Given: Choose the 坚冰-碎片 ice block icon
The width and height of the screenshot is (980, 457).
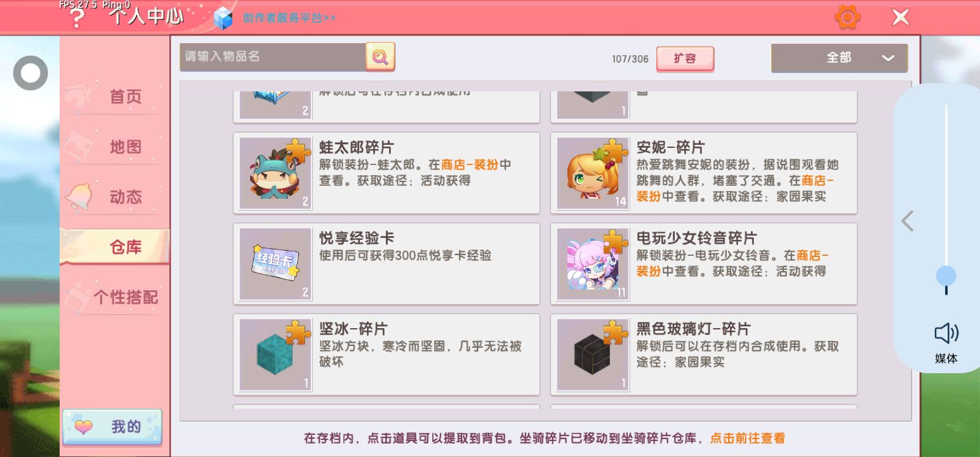Looking at the screenshot, I should pos(275,355).
